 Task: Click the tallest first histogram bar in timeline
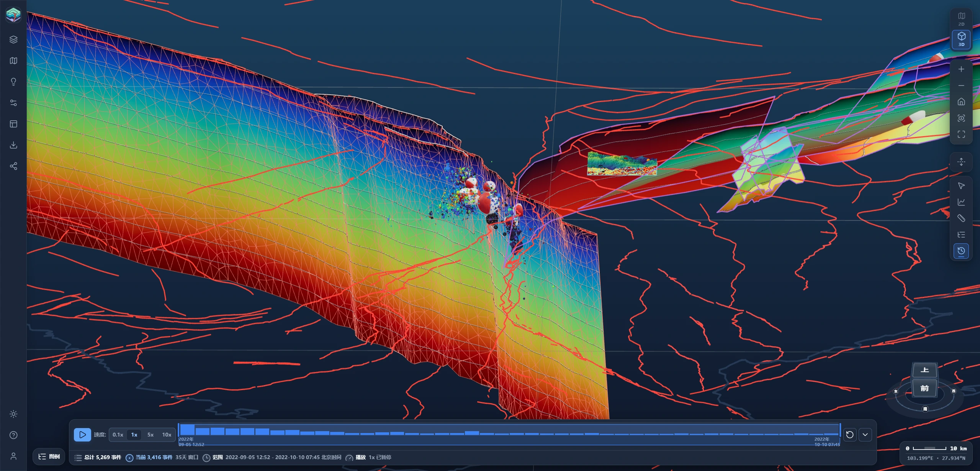(187, 430)
